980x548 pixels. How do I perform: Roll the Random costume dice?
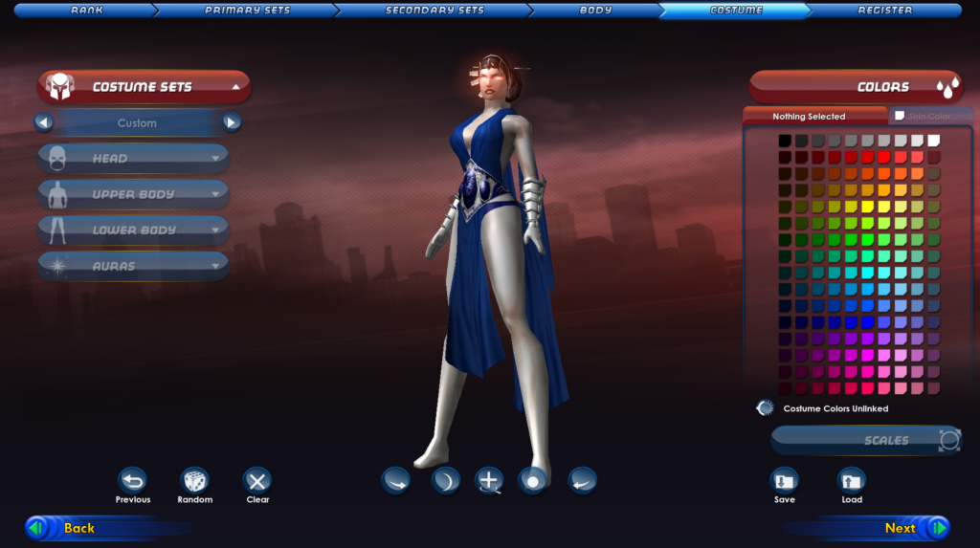coord(194,480)
